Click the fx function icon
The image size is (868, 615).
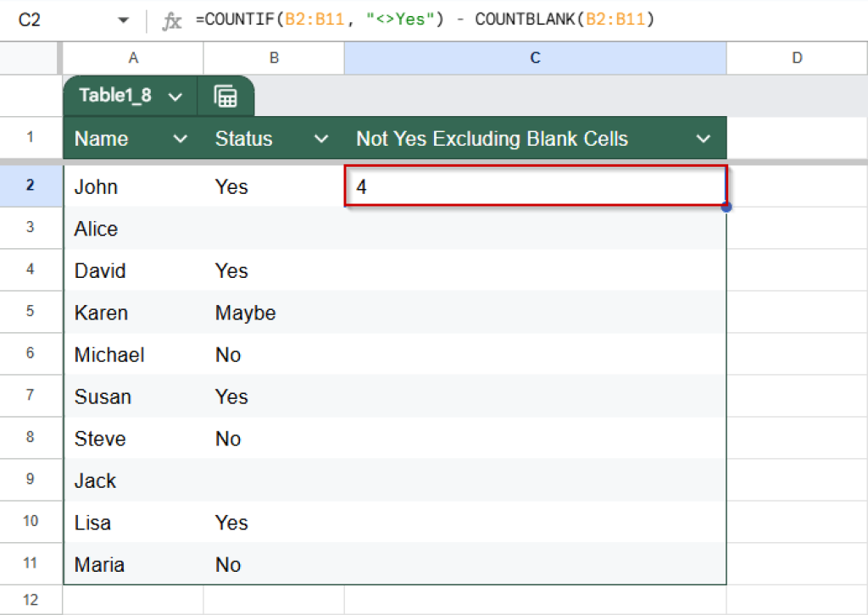[172, 19]
